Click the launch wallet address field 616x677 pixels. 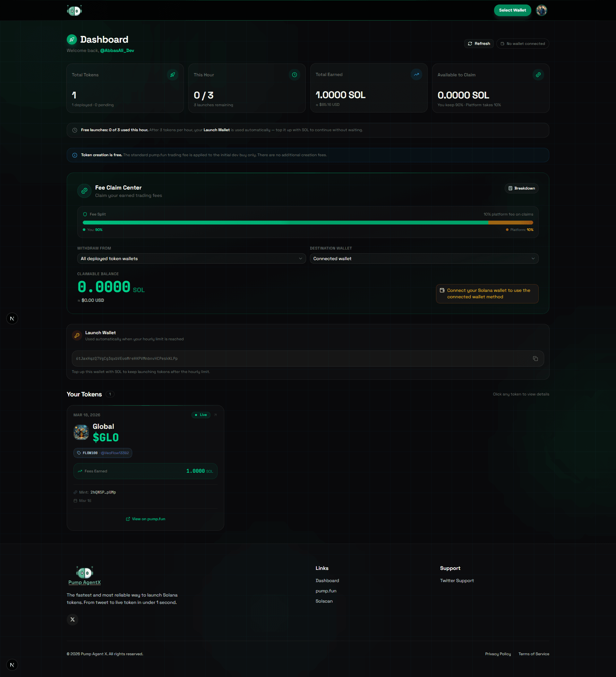click(308, 359)
